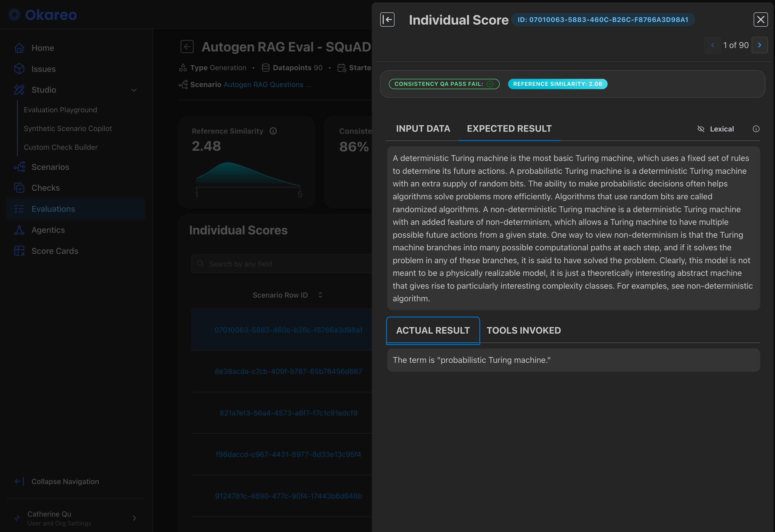Collapse the Individual Score side panel
This screenshot has height=532, width=775.
(387, 20)
